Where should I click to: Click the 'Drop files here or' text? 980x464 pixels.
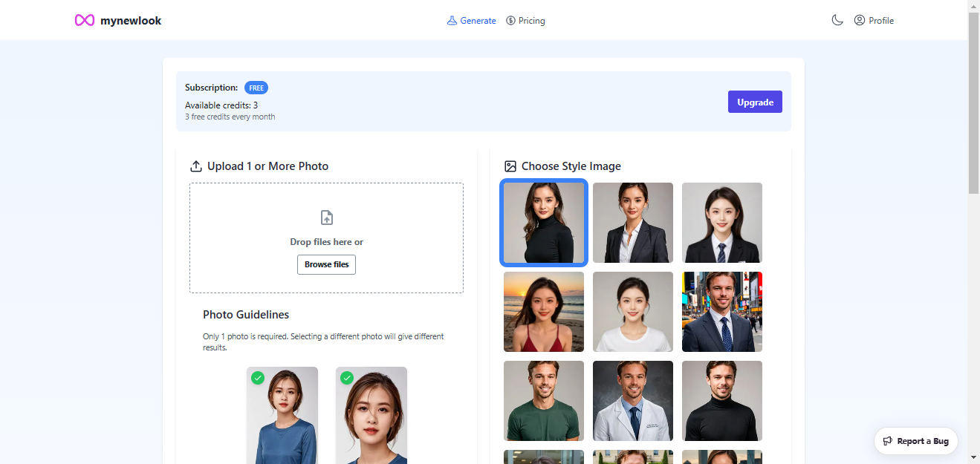click(x=327, y=242)
